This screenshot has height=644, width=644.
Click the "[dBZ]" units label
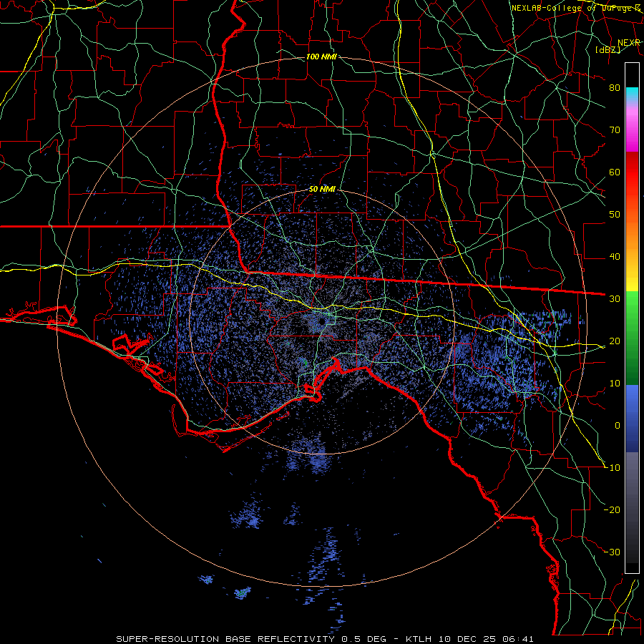(x=608, y=50)
